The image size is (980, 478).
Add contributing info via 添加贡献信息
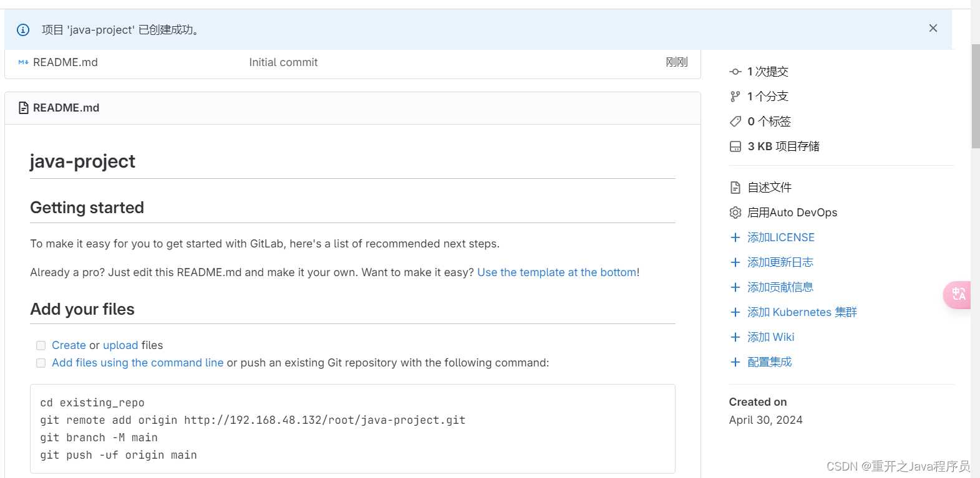click(x=780, y=287)
